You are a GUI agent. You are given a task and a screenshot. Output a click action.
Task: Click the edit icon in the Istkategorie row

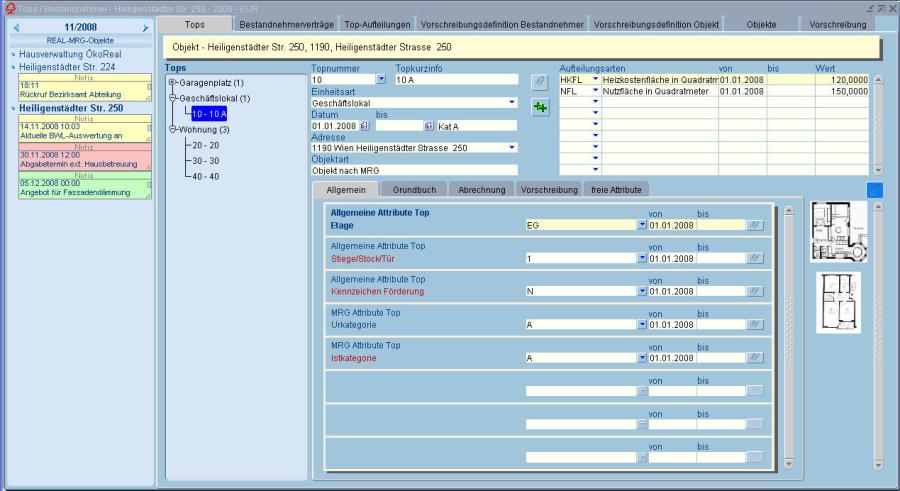tap(755, 358)
